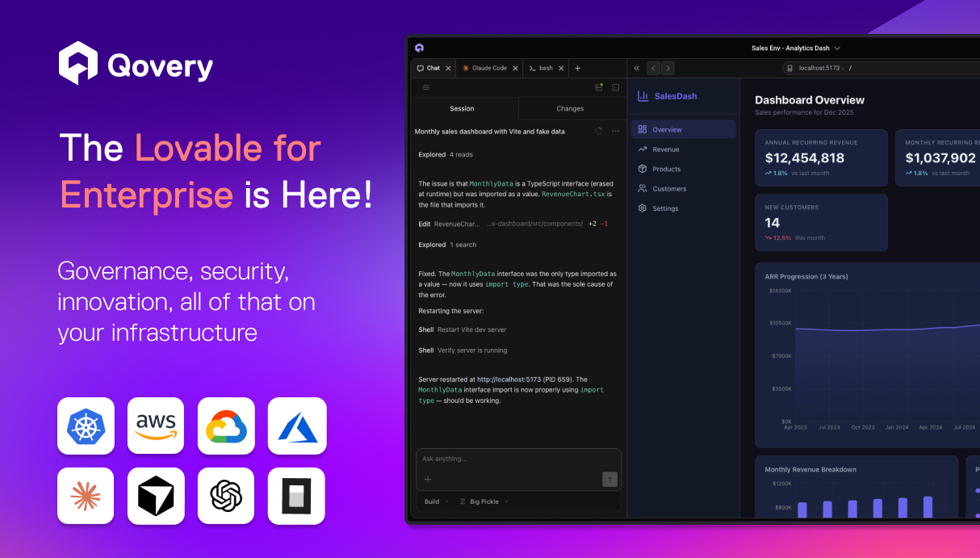Open the Products sidebar item
The image size is (980, 558).
tap(684, 169)
